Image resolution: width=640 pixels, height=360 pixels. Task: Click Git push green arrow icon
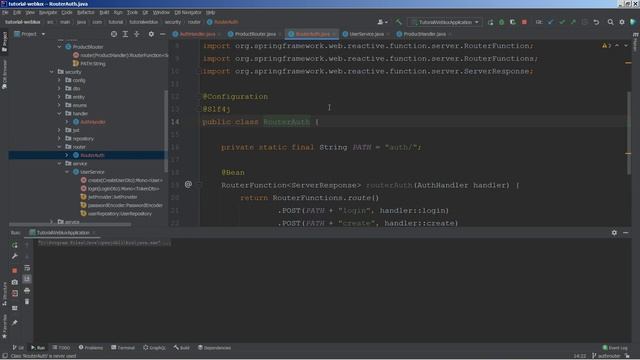pyautogui.click(x=573, y=22)
